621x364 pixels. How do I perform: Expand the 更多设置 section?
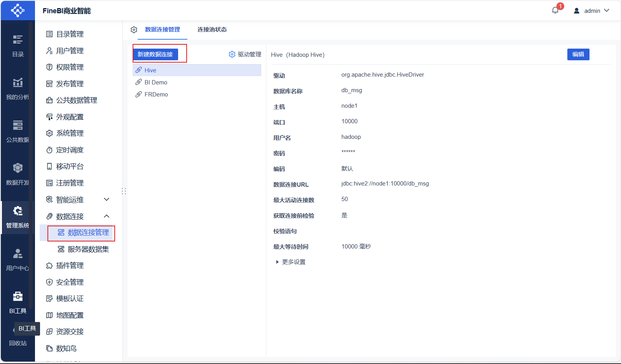pyautogui.click(x=290, y=262)
